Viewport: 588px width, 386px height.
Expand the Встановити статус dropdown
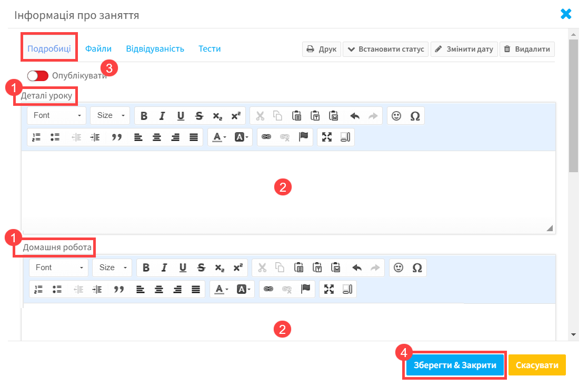coord(385,49)
